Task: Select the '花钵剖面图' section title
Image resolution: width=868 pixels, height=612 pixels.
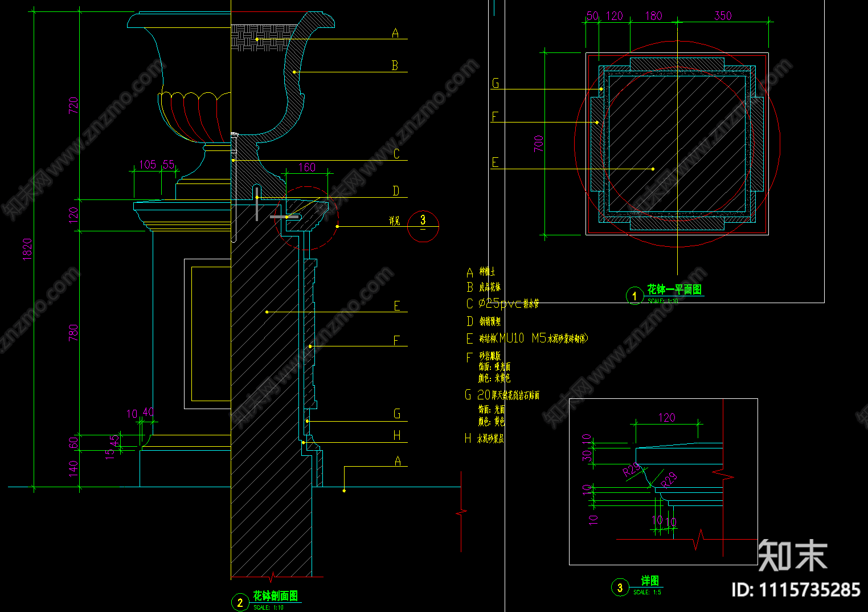Action: [x=276, y=596]
